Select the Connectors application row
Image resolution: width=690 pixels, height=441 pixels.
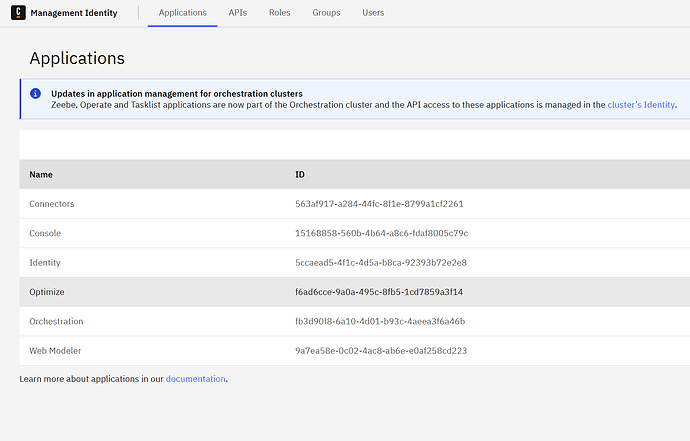coord(52,204)
